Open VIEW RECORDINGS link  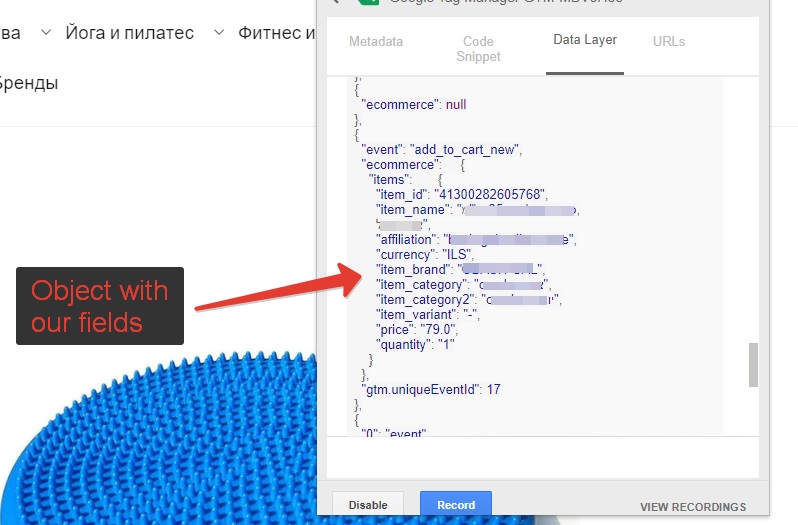click(693, 507)
